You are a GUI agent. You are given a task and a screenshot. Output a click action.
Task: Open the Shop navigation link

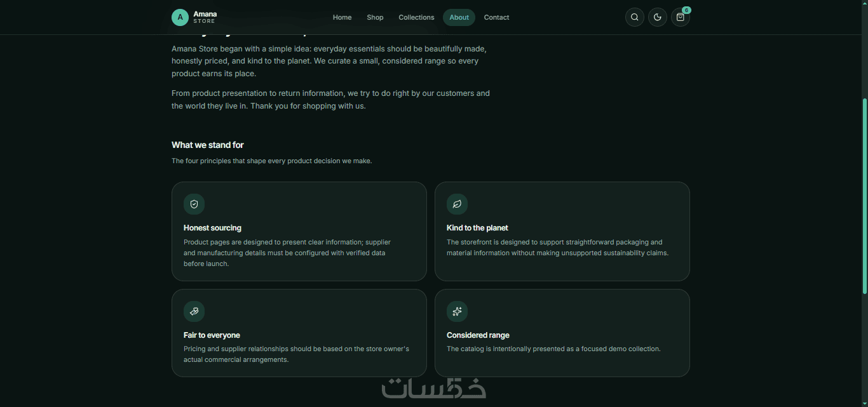point(375,17)
